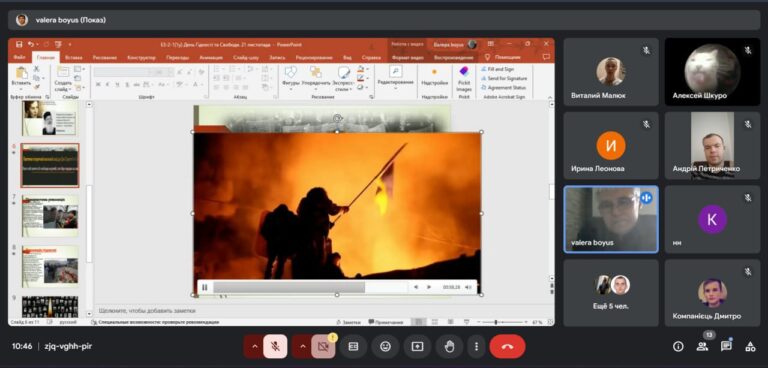The image size is (768, 368).
Task: Open Создать слайд new slide dropdown
Action: point(63,86)
